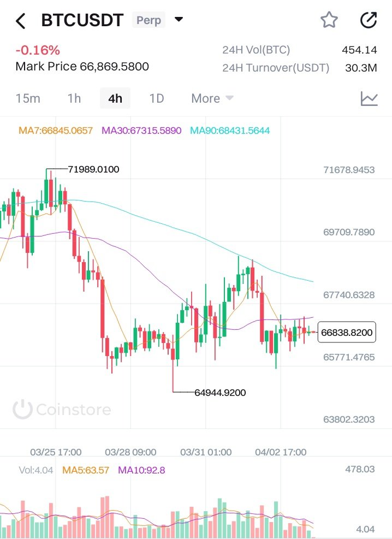
Task: Expand the BTCUSDT pair selector arrow
Action: click(179, 20)
